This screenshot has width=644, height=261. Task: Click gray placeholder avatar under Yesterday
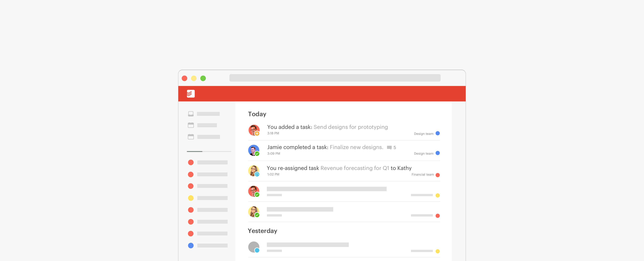pyautogui.click(x=254, y=247)
